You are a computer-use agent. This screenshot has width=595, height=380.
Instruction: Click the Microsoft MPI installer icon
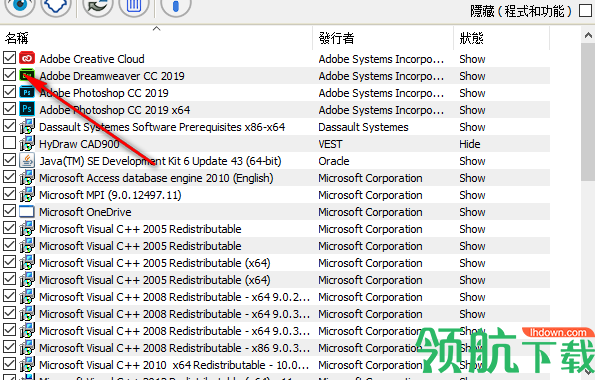pyautogui.click(x=27, y=194)
